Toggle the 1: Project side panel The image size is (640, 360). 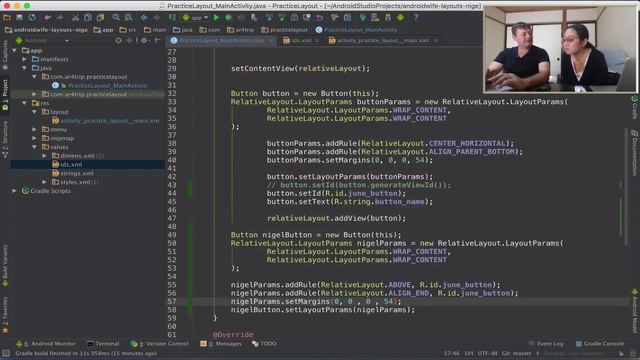[x=5, y=96]
